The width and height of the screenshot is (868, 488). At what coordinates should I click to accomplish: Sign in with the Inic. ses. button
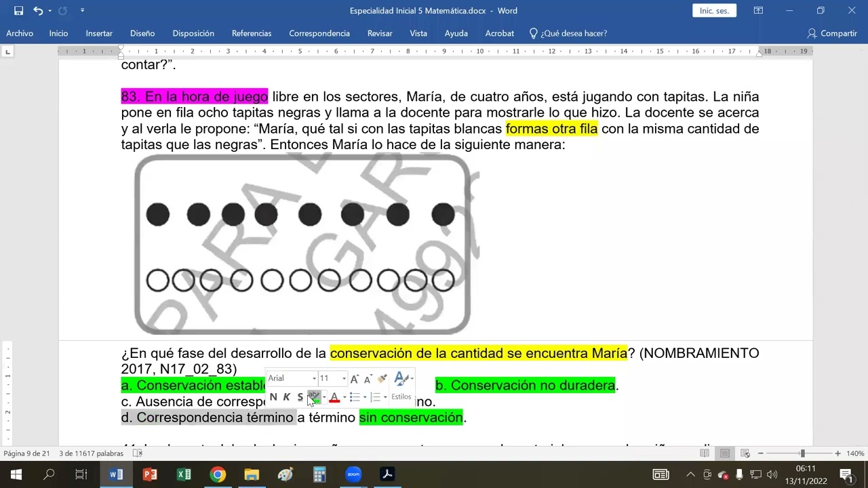point(714,11)
